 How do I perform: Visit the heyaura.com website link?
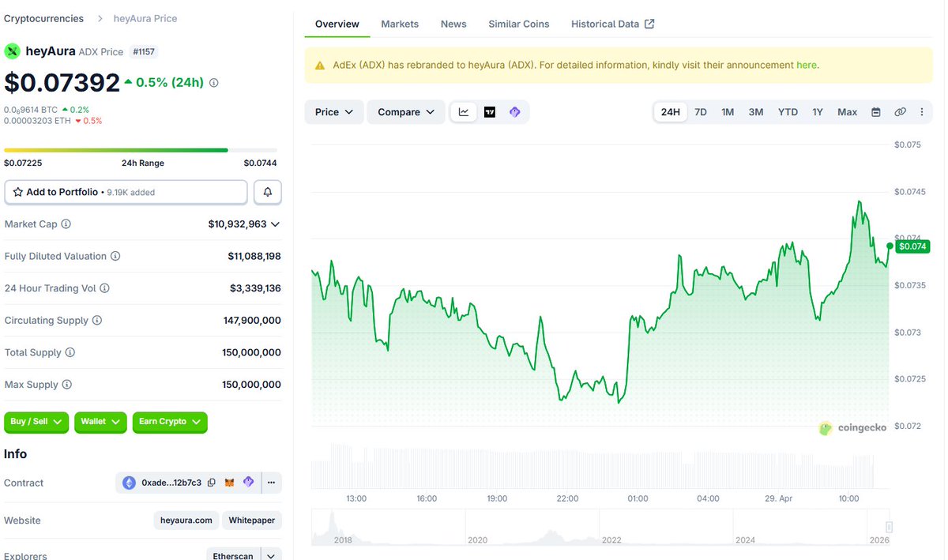[186, 521]
